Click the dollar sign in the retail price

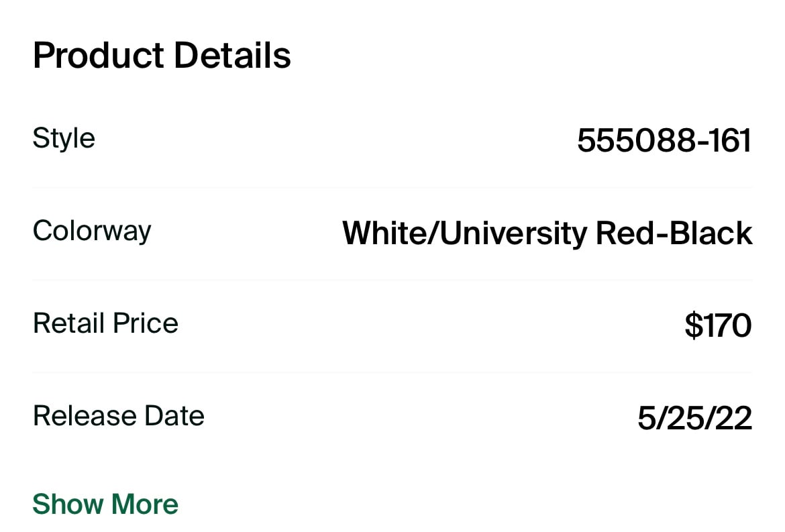[694, 325]
